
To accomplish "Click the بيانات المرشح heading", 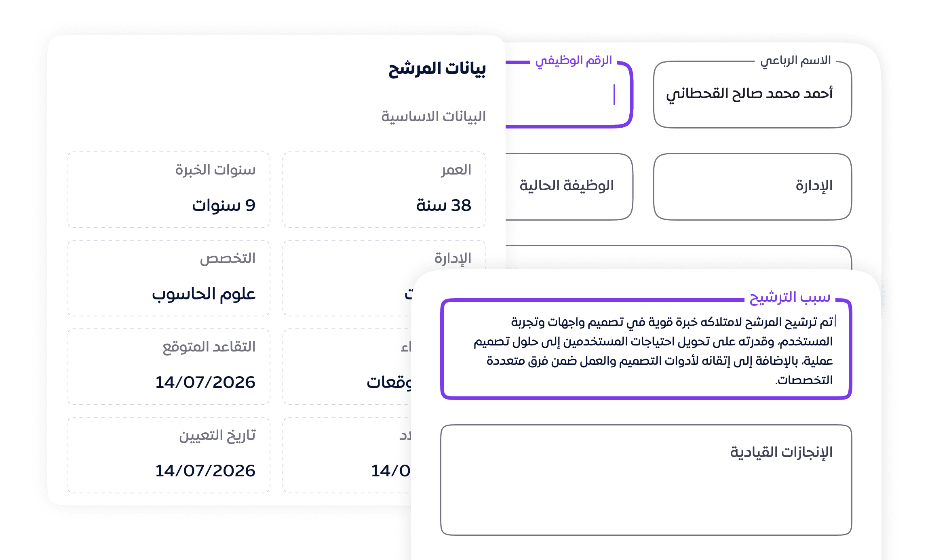I will tap(437, 69).
